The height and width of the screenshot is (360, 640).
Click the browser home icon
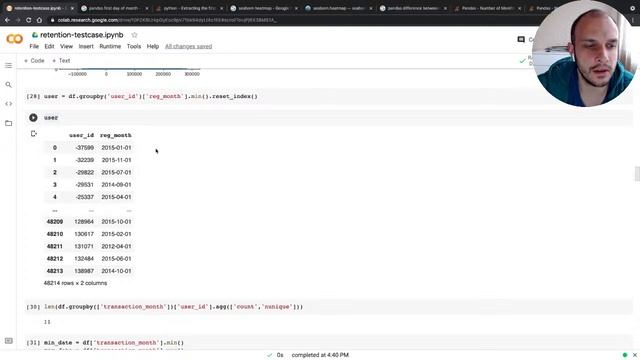[39, 20]
